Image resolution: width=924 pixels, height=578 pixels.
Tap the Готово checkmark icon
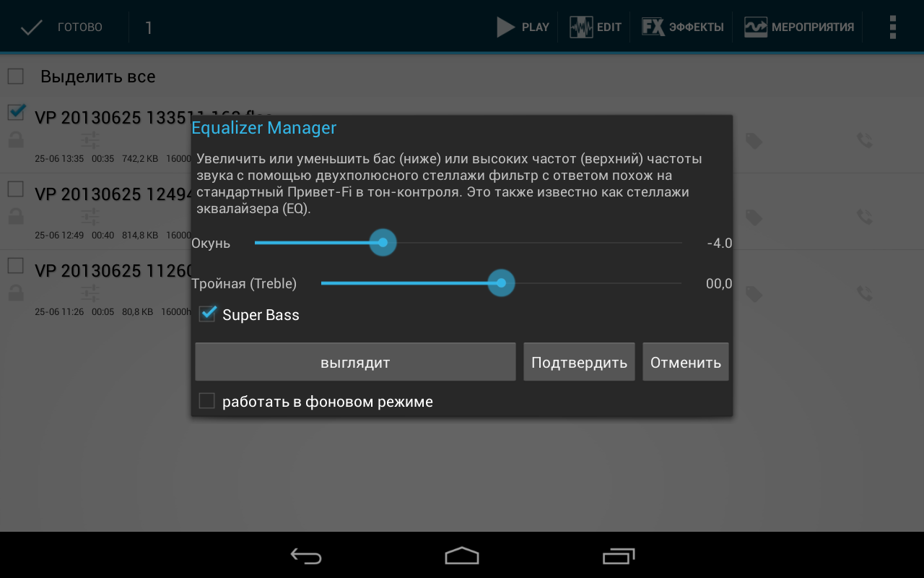[32, 27]
